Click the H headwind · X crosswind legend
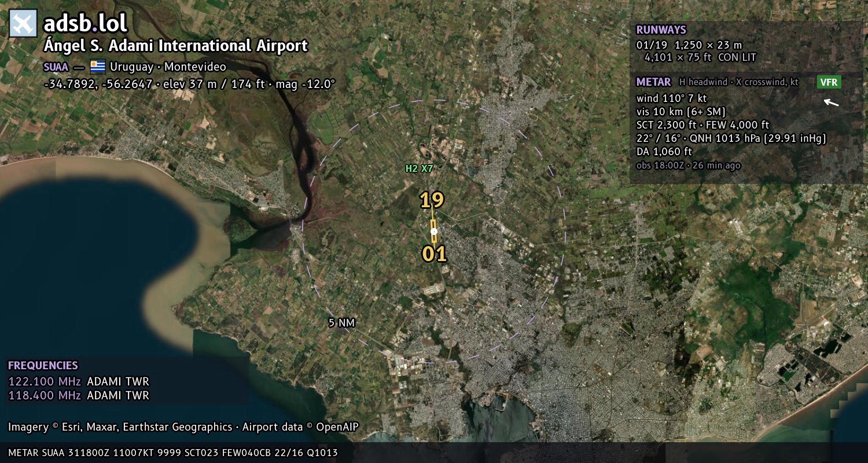The height and width of the screenshot is (463, 868). point(739,82)
